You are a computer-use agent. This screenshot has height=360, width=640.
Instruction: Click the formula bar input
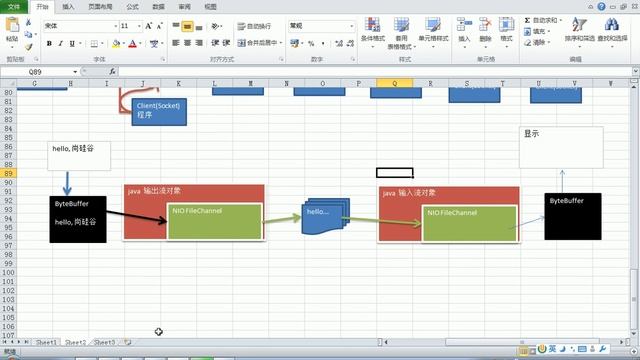click(x=376, y=72)
